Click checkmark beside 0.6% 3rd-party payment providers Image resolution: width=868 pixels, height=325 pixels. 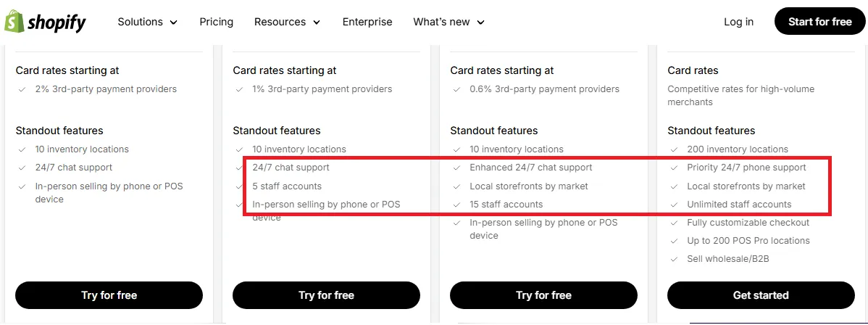coord(456,89)
